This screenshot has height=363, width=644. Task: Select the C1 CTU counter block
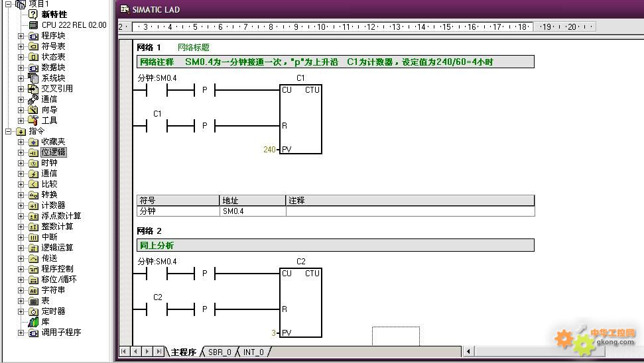(300, 119)
